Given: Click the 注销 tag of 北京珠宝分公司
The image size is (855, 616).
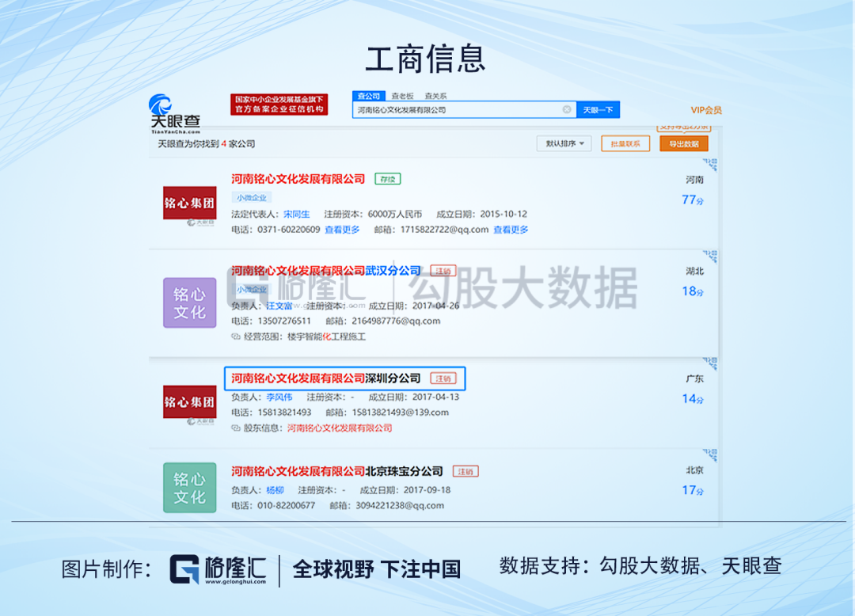Looking at the screenshot, I should (465, 471).
